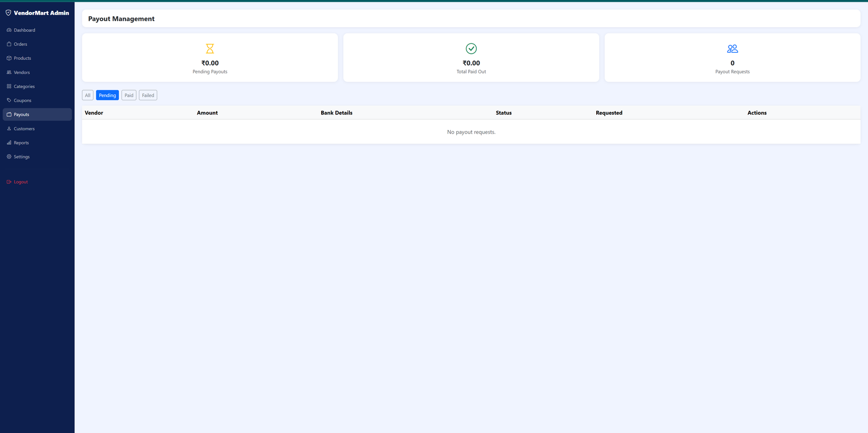868x433 pixels.
Task: Click the Amount column header
Action: [x=207, y=113]
